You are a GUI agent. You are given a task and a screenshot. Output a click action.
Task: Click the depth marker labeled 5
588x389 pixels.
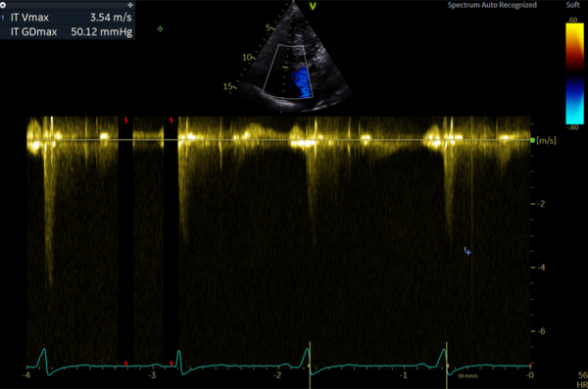tap(269, 27)
